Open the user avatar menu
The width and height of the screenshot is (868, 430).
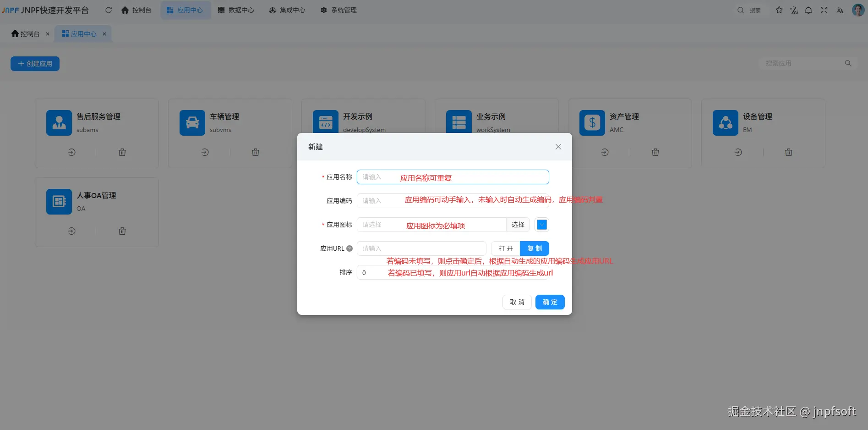pos(858,10)
